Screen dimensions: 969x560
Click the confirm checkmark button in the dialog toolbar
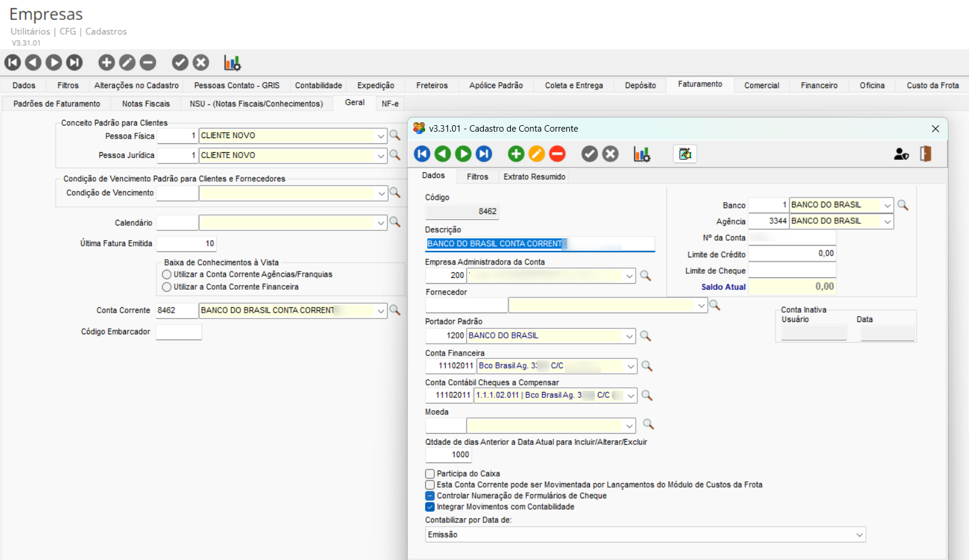click(589, 154)
